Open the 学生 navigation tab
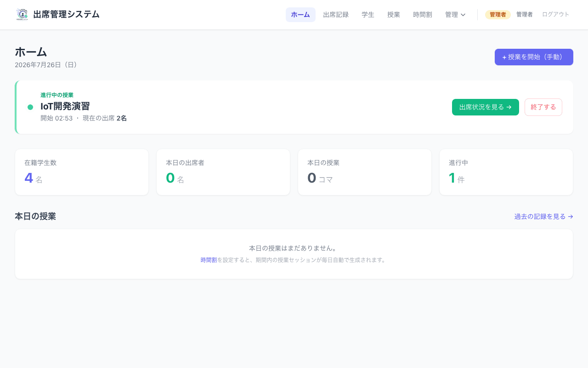588x368 pixels. point(368,15)
